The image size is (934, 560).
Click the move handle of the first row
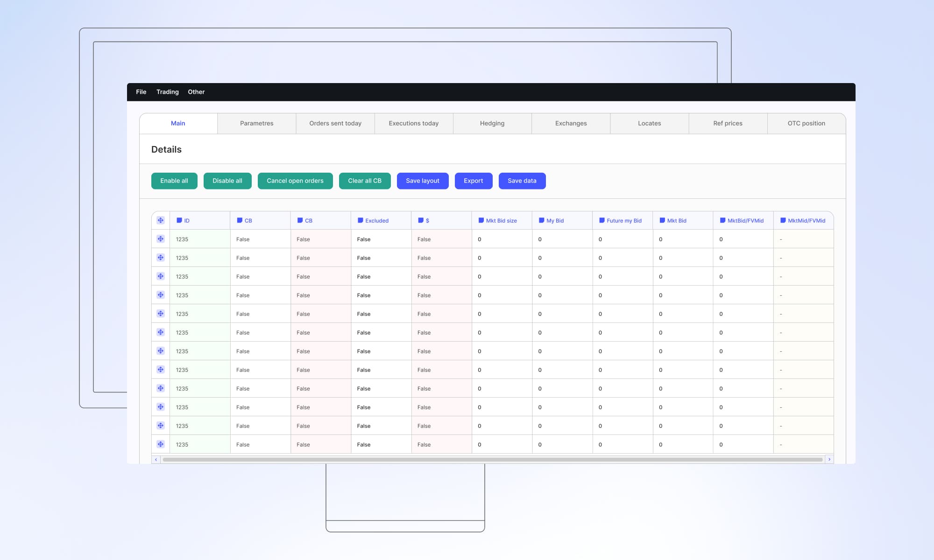(x=161, y=239)
